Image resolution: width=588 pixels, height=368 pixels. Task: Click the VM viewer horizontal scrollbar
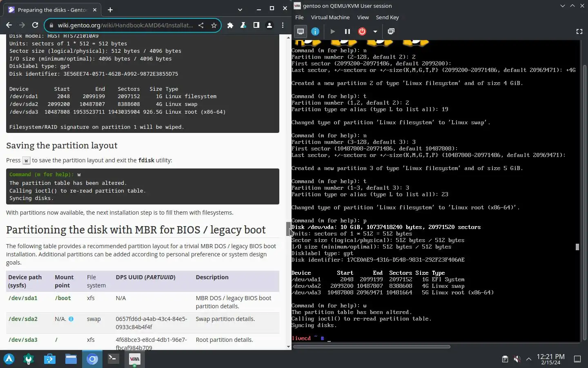pyautogui.click(x=372, y=347)
